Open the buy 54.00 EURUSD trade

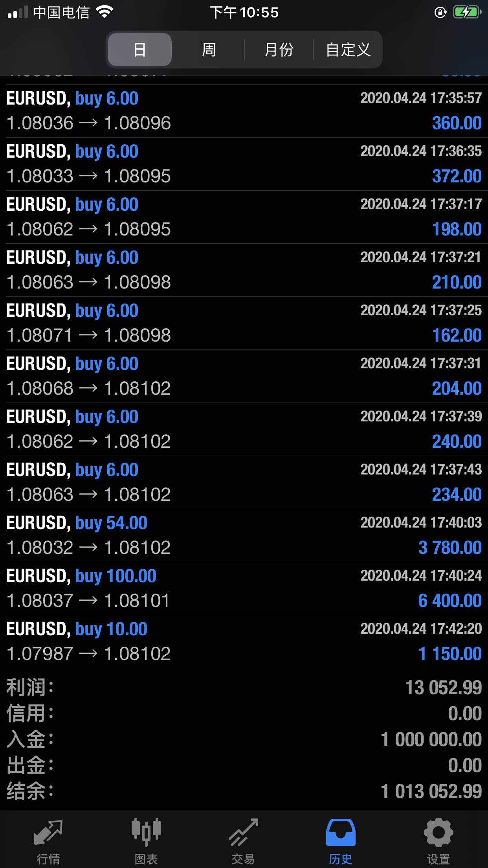244,535
